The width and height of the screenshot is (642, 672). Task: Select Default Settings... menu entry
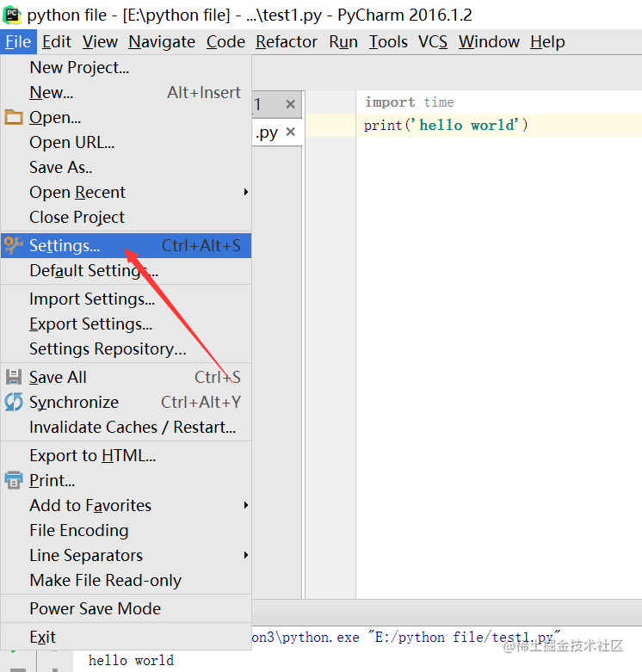[126, 270]
